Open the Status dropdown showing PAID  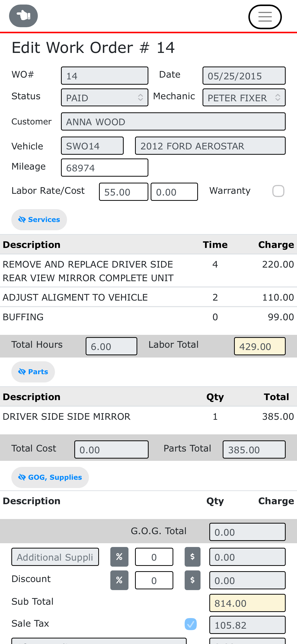point(105,98)
